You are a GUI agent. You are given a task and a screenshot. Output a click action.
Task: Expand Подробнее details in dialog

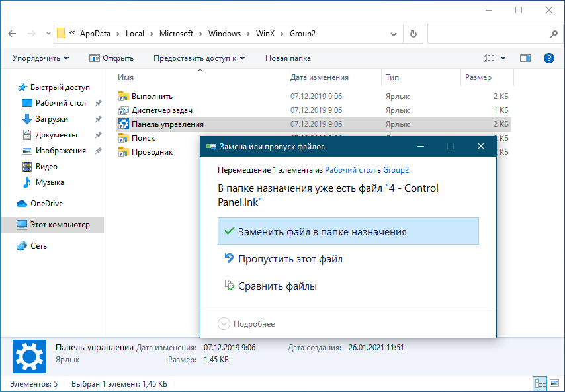point(246,324)
